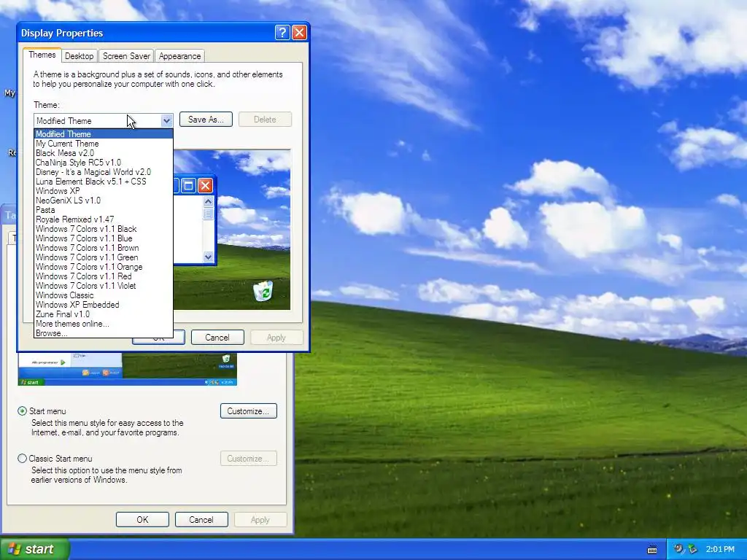747x560 pixels.
Task: Choose More themes online... entry
Action: (x=104, y=324)
